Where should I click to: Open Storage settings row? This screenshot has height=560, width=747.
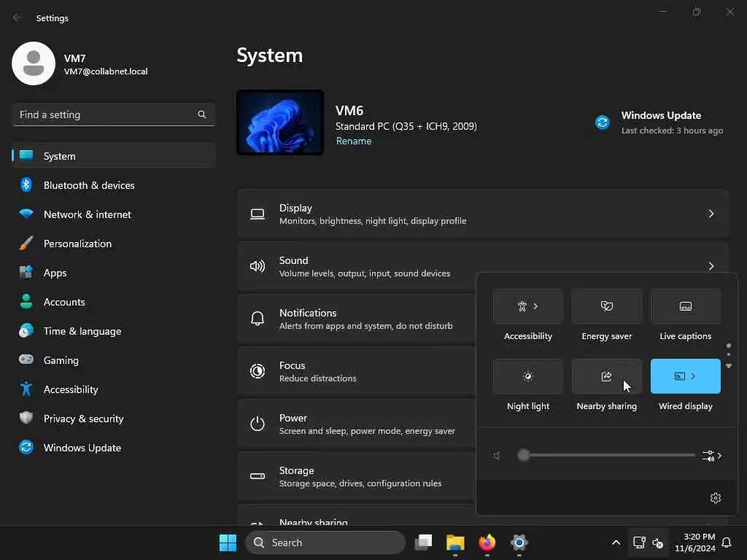pos(356,476)
